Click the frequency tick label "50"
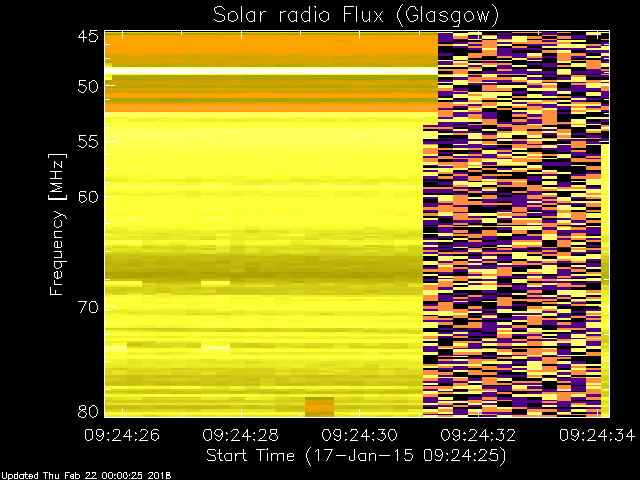 88,86
